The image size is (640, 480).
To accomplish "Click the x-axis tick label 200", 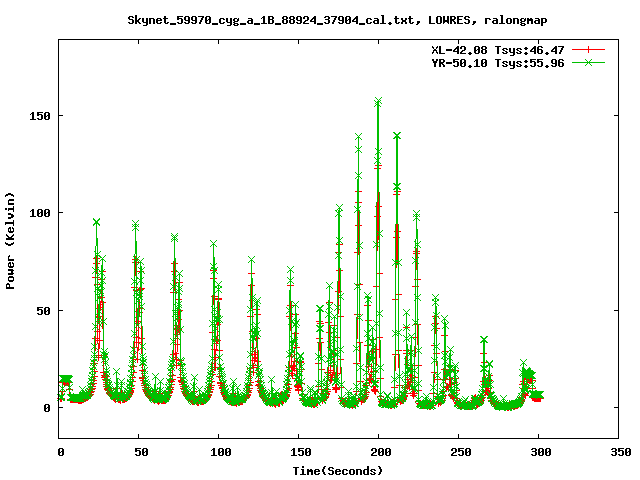I will tap(381, 452).
